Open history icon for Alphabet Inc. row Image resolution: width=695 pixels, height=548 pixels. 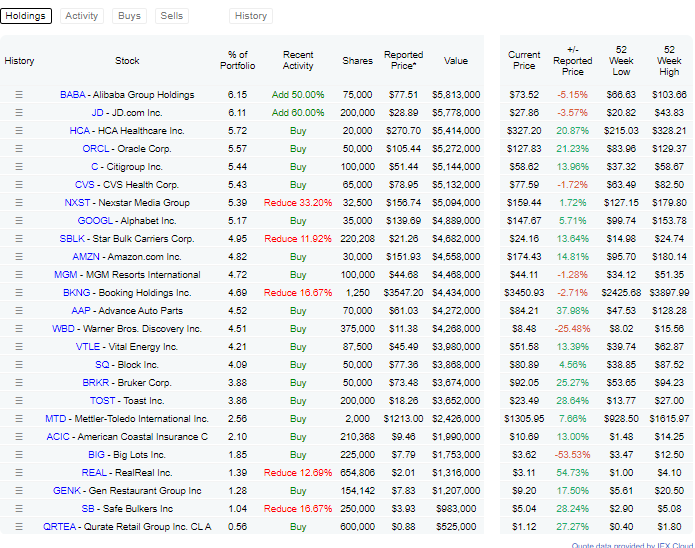pos(18,220)
